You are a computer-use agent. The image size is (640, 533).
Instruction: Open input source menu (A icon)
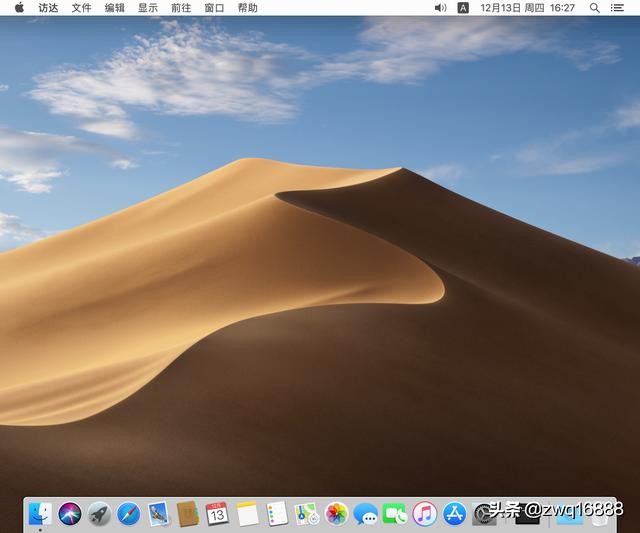[463, 7]
